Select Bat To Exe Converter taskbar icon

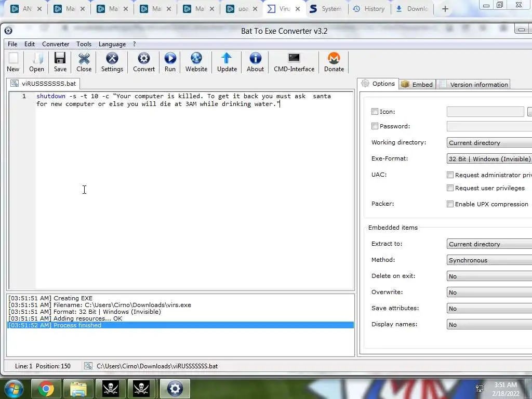coord(175,389)
